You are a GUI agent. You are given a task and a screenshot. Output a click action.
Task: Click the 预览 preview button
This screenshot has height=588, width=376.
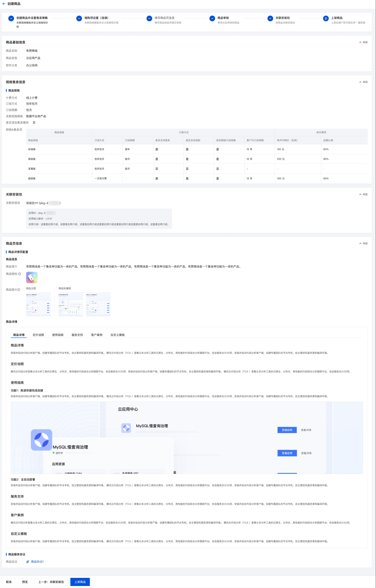point(25,582)
